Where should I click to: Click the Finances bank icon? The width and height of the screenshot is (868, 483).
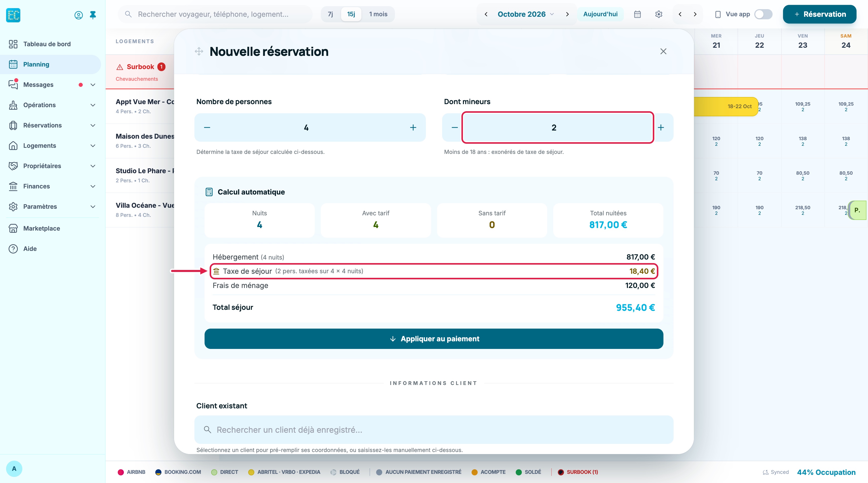[13, 186]
